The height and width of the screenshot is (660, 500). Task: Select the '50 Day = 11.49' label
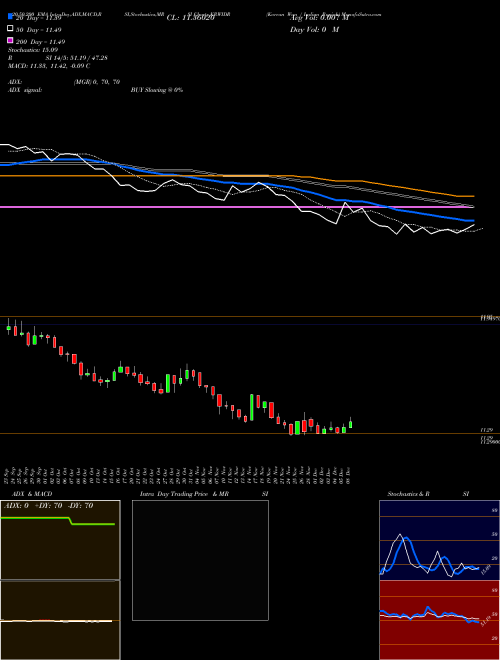39,30
